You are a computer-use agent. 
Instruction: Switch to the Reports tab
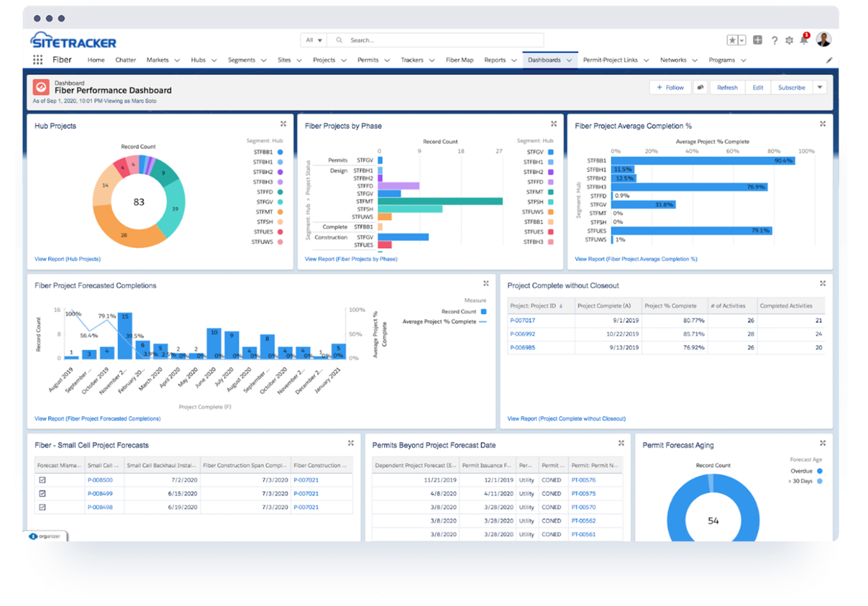pyautogui.click(x=495, y=60)
